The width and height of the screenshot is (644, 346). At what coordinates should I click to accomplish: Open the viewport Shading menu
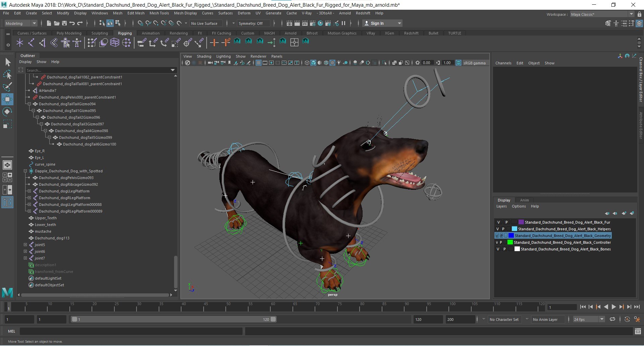[x=204, y=56]
